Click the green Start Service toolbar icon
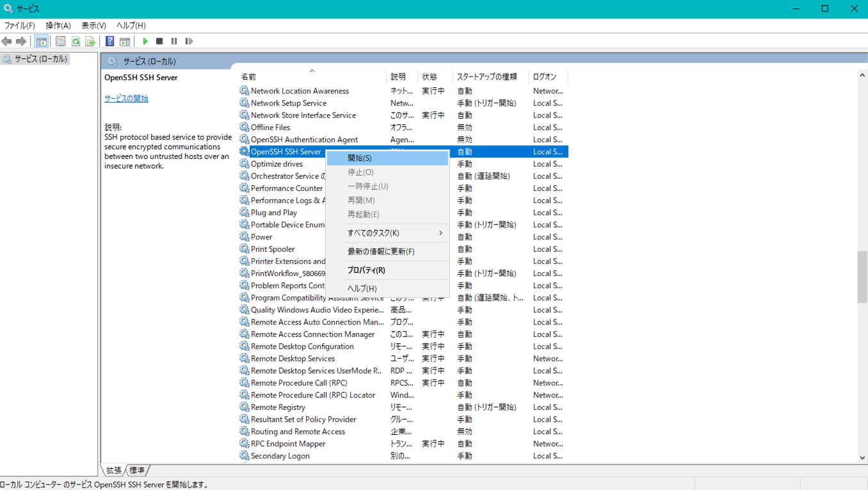868x490 pixels. (x=145, y=42)
